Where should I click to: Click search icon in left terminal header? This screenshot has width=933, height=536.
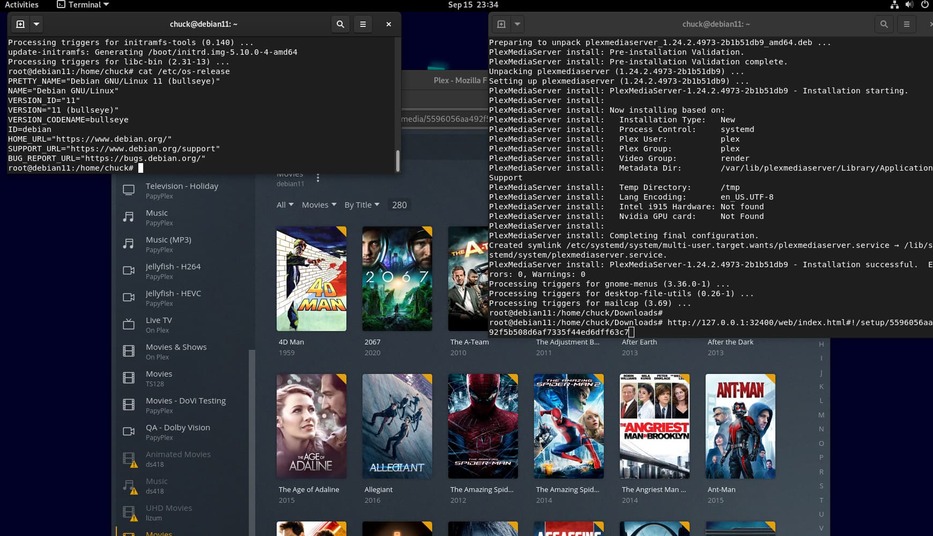coord(340,24)
